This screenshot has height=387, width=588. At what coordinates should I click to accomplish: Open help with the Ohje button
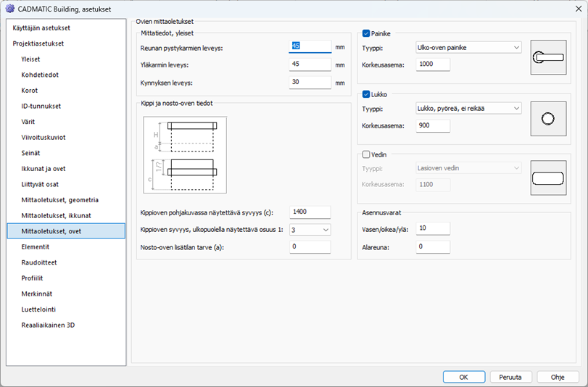click(557, 377)
